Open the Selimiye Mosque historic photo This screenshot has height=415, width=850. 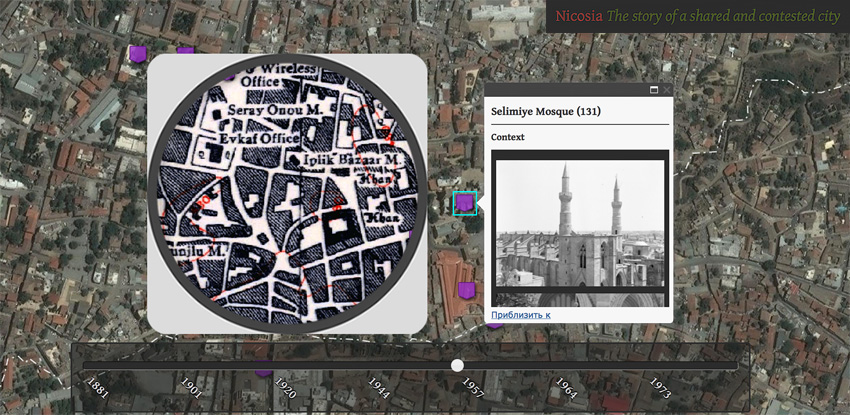580,228
